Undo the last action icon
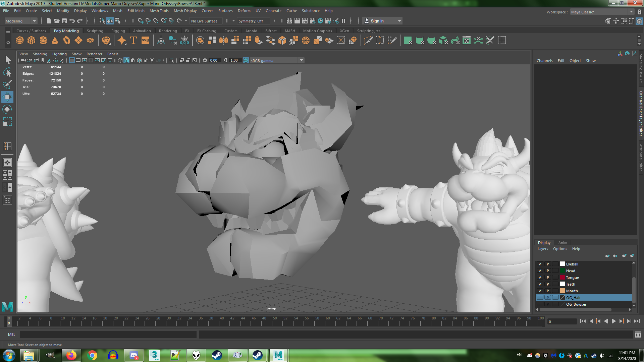This screenshot has width=644, height=362. click(72, 21)
